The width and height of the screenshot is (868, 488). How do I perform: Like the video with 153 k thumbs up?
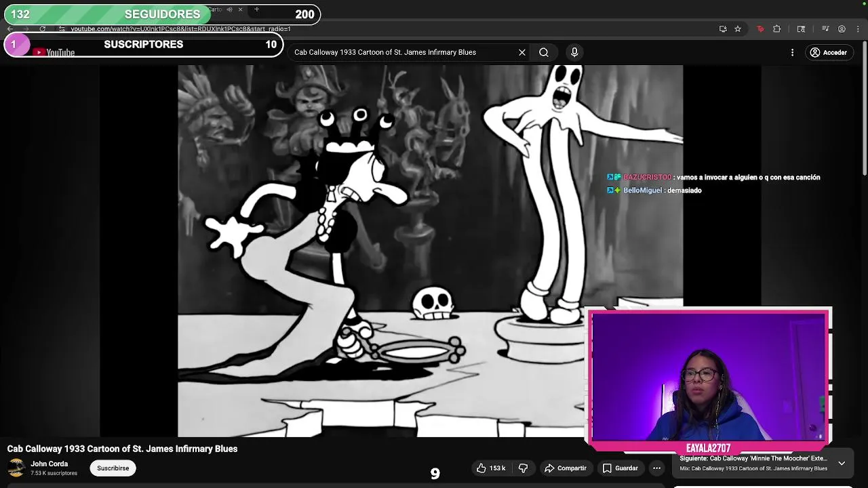[x=490, y=468]
